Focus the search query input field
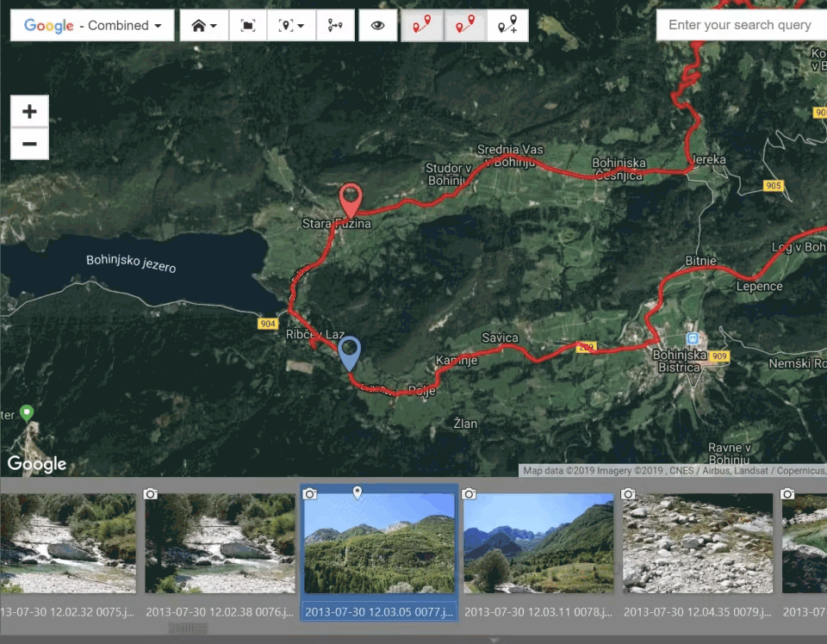 click(742, 25)
